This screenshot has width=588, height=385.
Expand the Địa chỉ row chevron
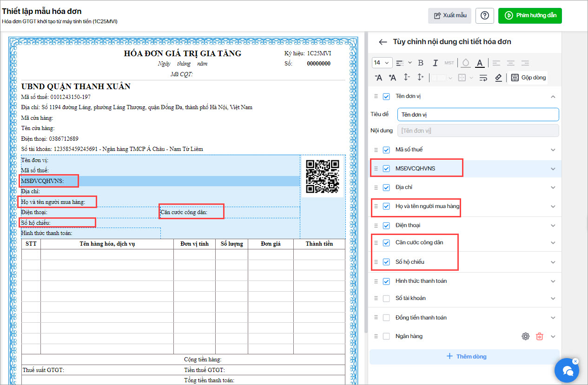553,188
